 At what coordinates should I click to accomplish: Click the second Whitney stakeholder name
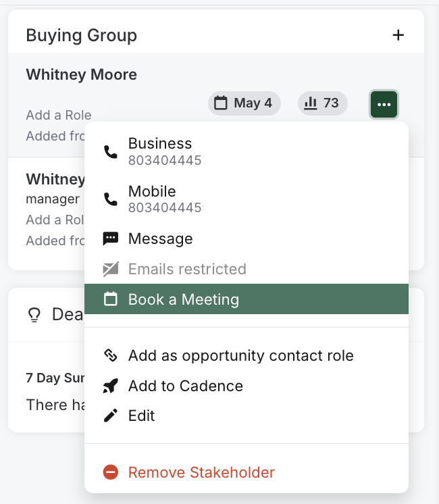(55, 179)
